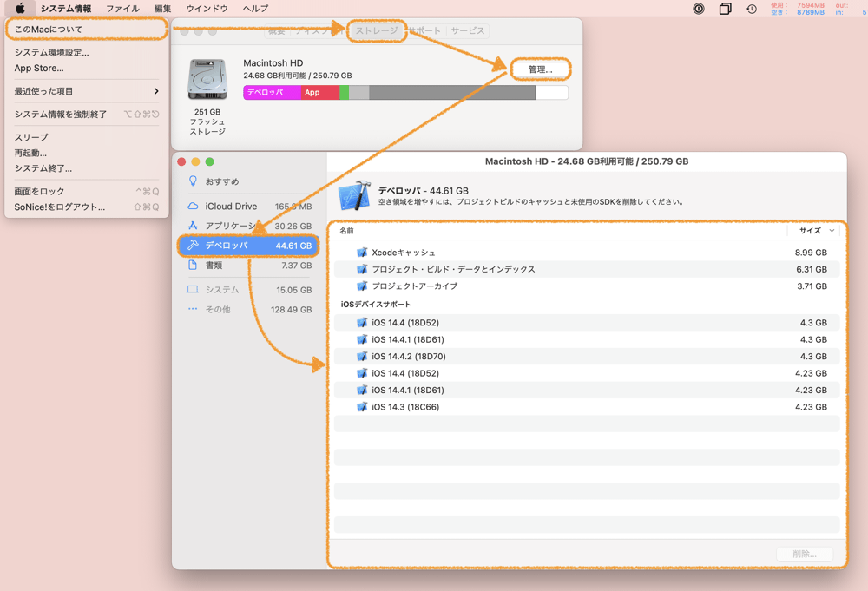This screenshot has height=591, width=868.
Task: Select デベロッパ 44.61 GB sidebar row
Action: click(249, 246)
